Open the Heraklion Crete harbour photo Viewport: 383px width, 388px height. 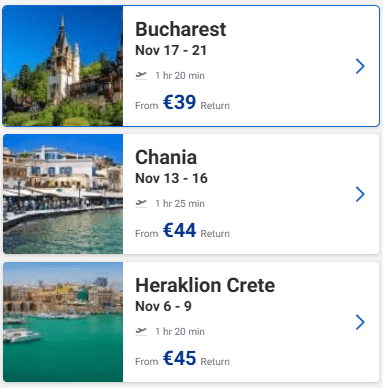63,322
